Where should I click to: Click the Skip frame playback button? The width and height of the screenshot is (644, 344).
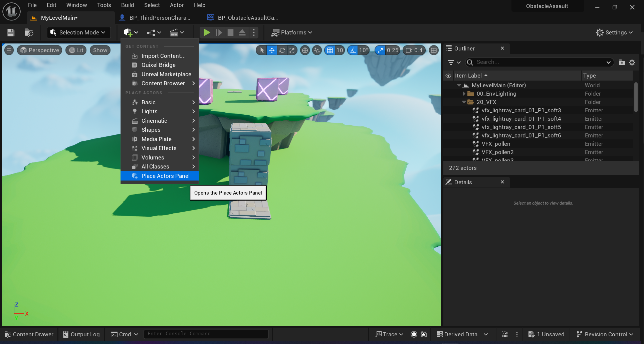click(x=219, y=32)
